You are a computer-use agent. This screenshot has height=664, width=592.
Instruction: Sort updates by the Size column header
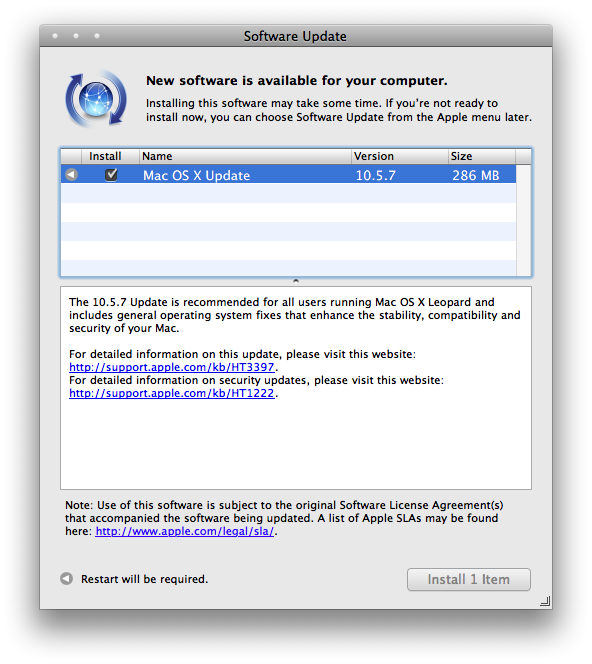482,156
